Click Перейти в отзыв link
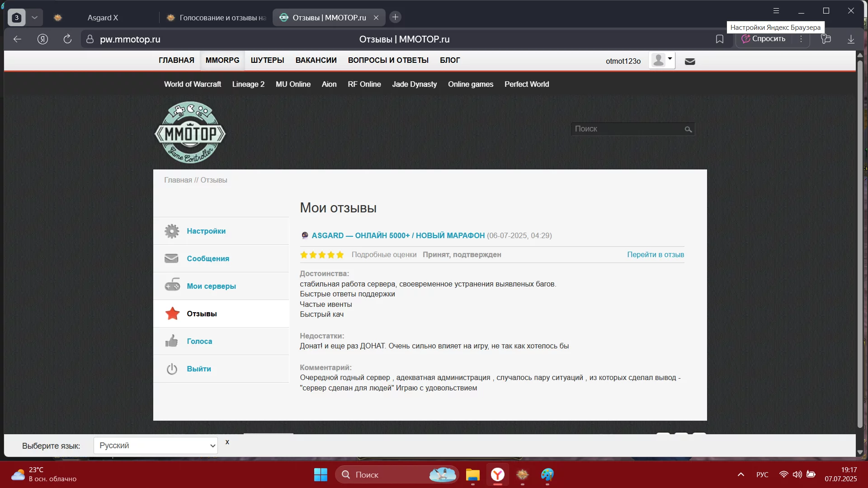The height and width of the screenshot is (488, 868). tap(656, 255)
